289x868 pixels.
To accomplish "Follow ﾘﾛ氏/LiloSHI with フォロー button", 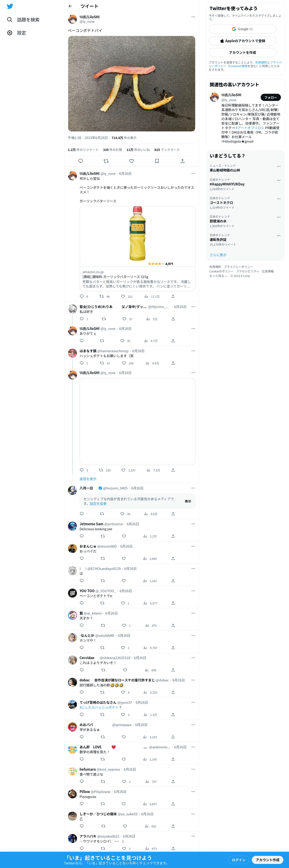I will pyautogui.click(x=271, y=97).
